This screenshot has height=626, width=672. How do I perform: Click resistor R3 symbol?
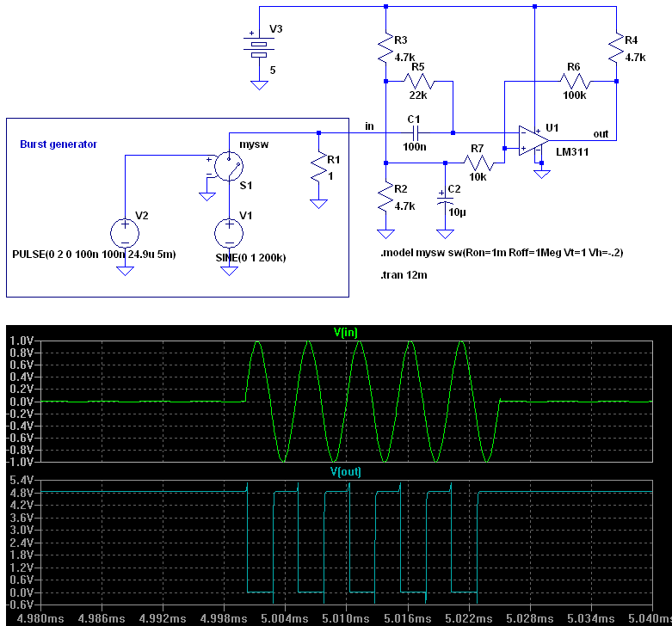385,47
